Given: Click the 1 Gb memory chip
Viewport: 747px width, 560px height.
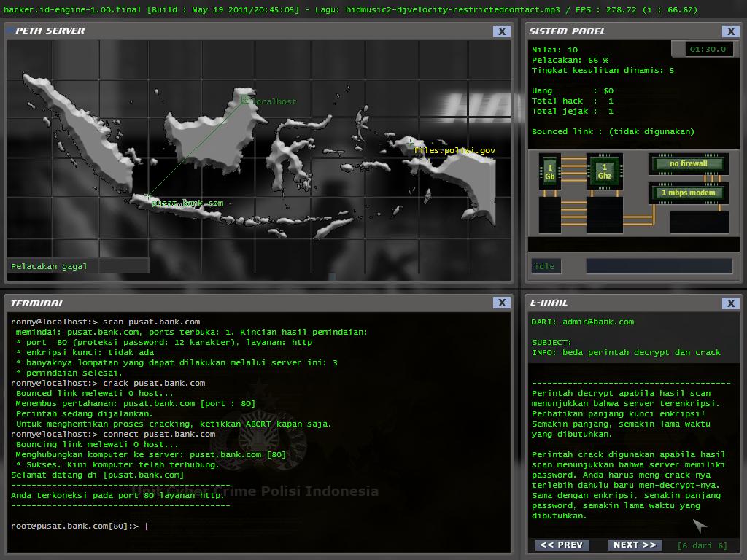Looking at the screenshot, I should tap(549, 171).
